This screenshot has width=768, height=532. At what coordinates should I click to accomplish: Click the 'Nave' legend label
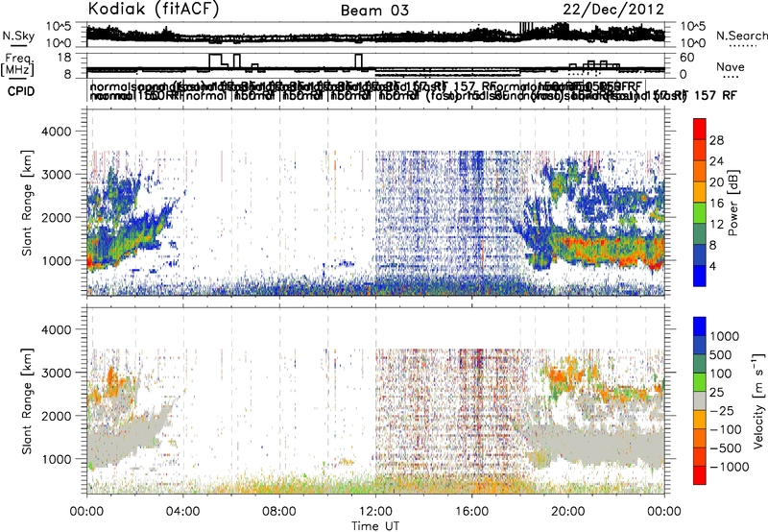click(x=731, y=66)
